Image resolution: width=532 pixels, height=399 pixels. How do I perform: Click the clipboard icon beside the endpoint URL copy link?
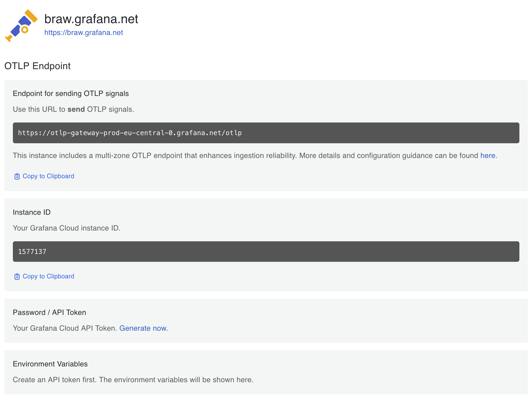click(x=17, y=176)
